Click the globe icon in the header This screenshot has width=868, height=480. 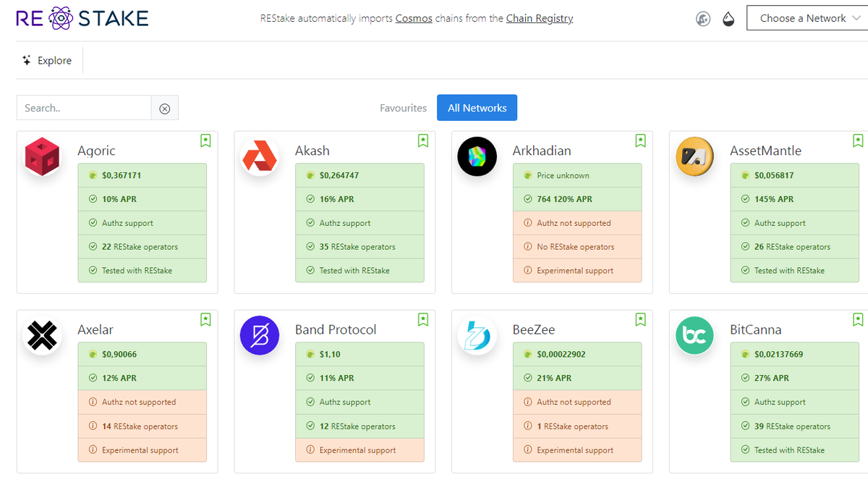coord(703,19)
